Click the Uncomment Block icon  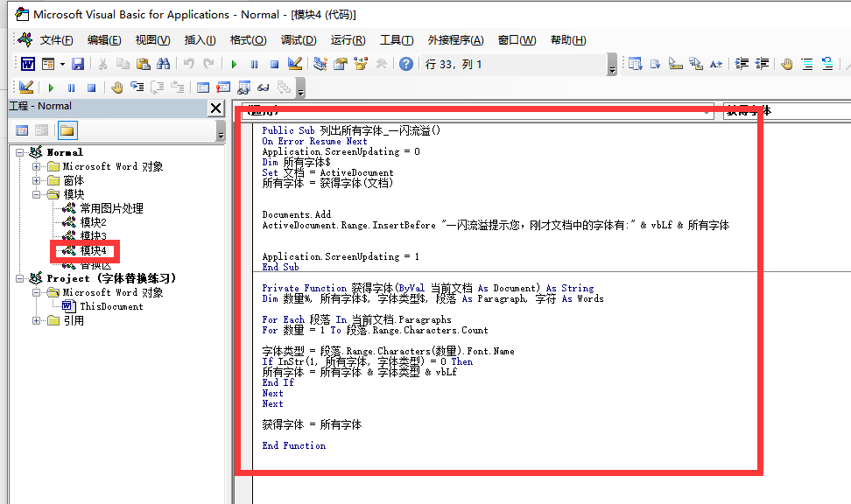click(x=827, y=64)
